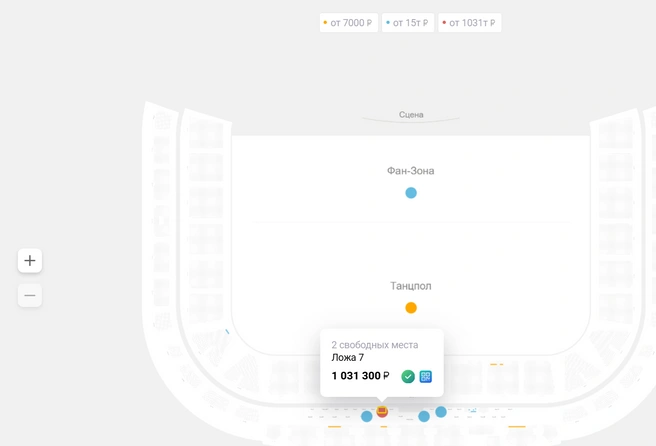Select the blue dot in Фан-Зона

(411, 193)
